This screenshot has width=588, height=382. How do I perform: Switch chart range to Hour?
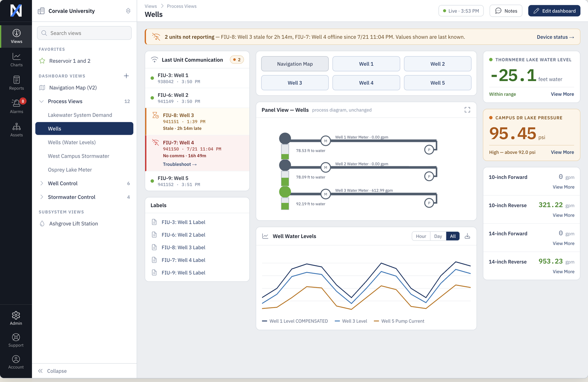tap(421, 236)
